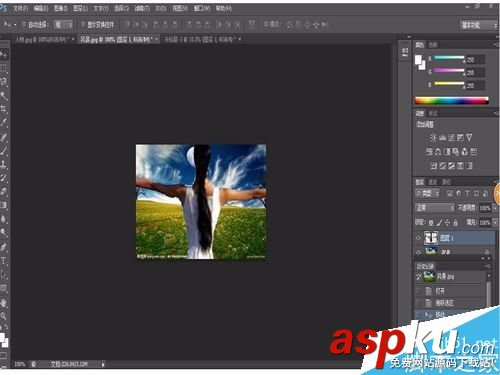Add a Channel Mixer adjustment
Image resolution: width=500 pixels, height=375 pixels.
coord(465,152)
